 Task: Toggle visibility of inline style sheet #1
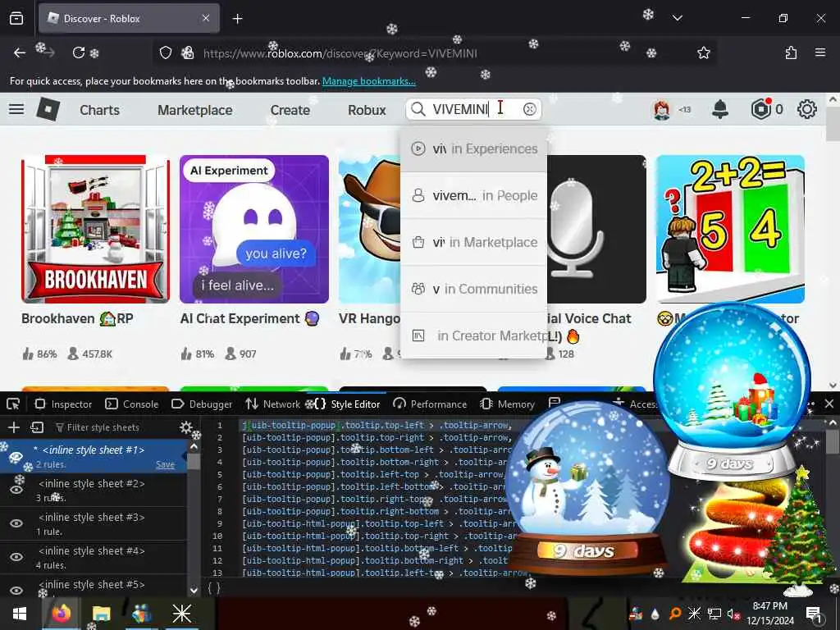[16, 456]
